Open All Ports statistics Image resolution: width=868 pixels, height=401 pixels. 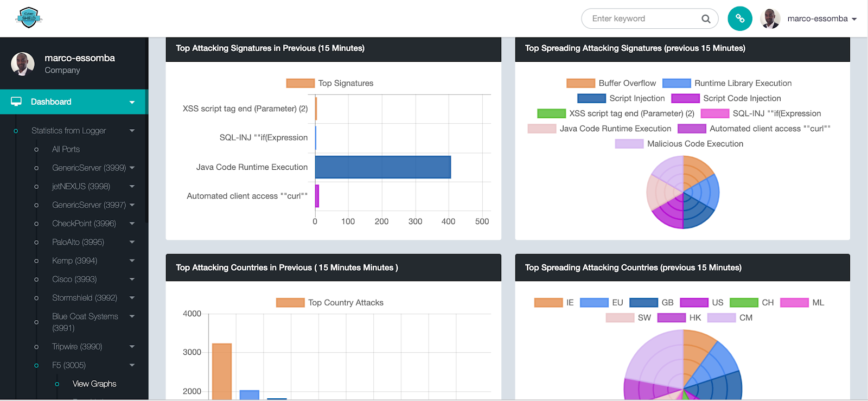pyautogui.click(x=66, y=149)
